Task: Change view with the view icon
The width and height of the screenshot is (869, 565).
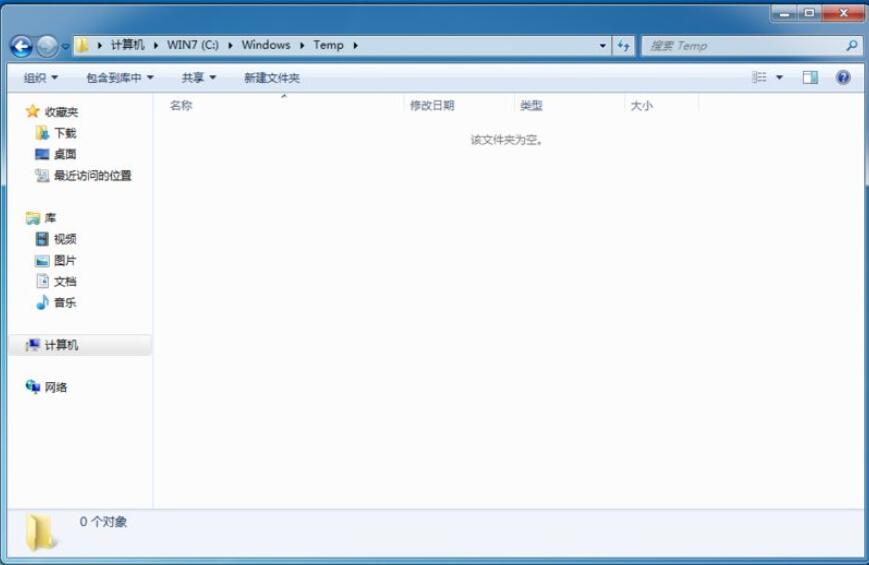Action: [759, 77]
